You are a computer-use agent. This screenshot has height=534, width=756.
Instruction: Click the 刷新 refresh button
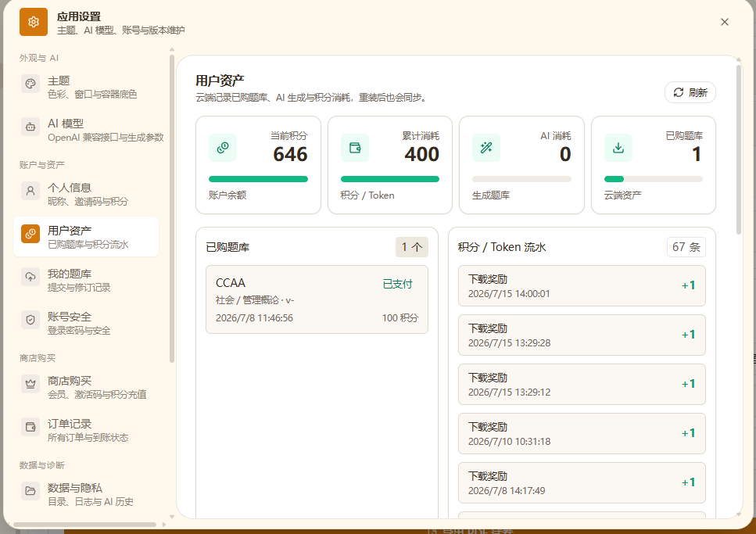point(690,92)
